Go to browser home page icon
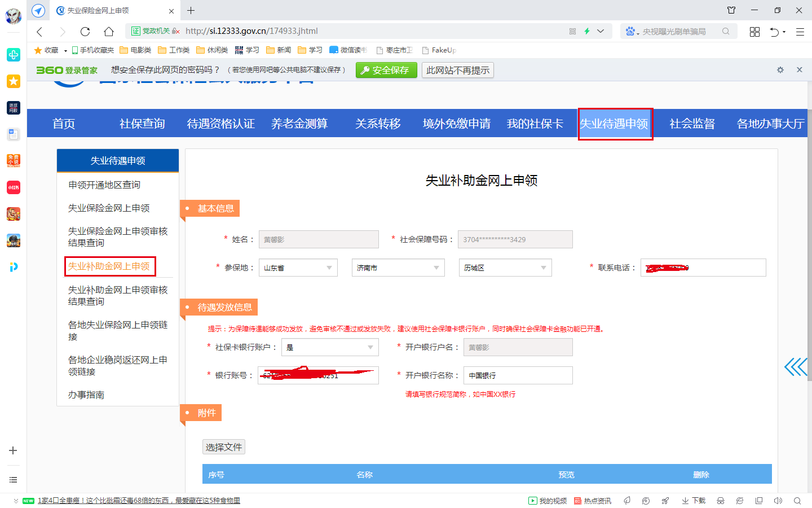This screenshot has width=812, height=508. 109,32
